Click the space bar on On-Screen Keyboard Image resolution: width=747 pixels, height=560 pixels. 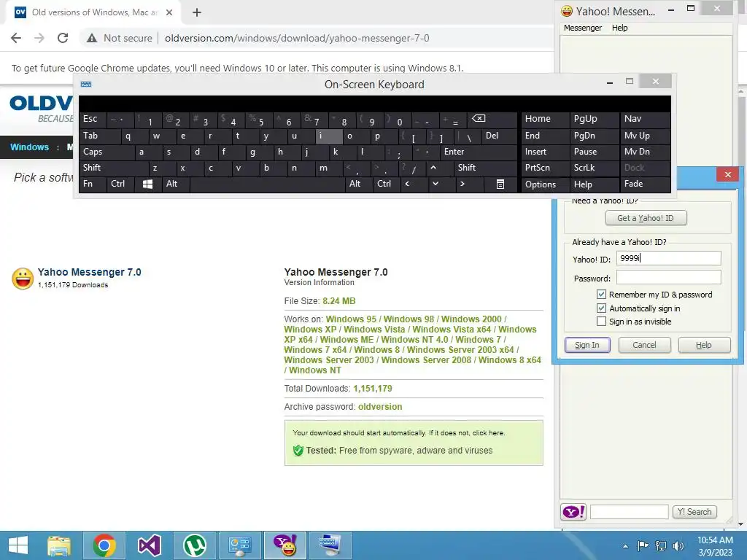pyautogui.click(x=268, y=184)
